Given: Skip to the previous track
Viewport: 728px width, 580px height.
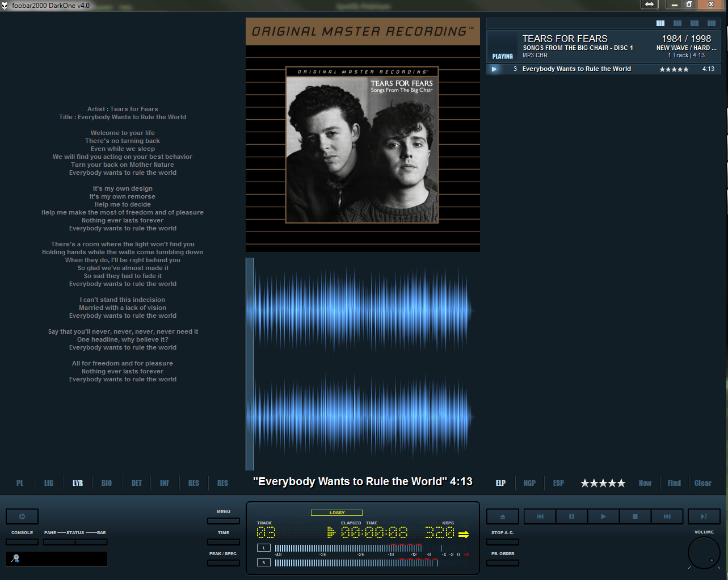Looking at the screenshot, I should pyautogui.click(x=540, y=516).
